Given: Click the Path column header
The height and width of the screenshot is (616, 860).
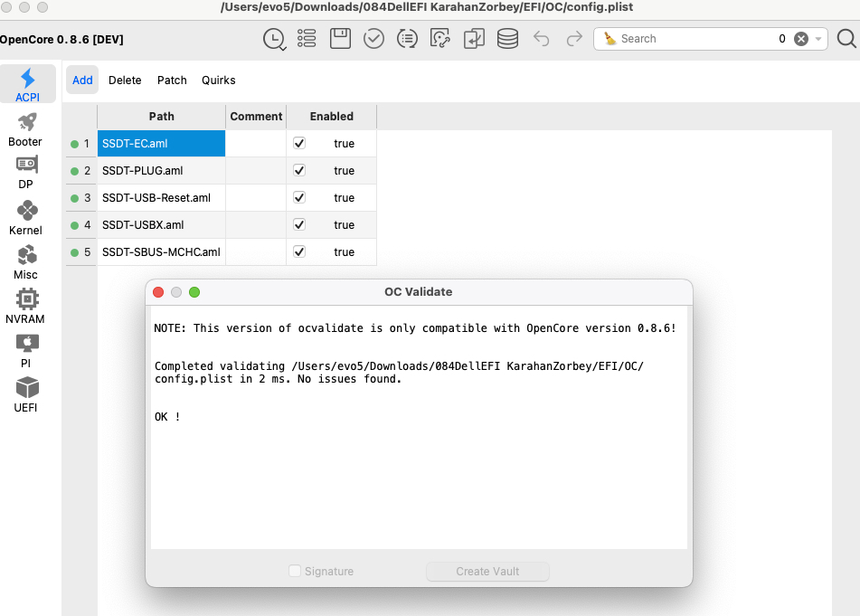Looking at the screenshot, I should [x=161, y=116].
